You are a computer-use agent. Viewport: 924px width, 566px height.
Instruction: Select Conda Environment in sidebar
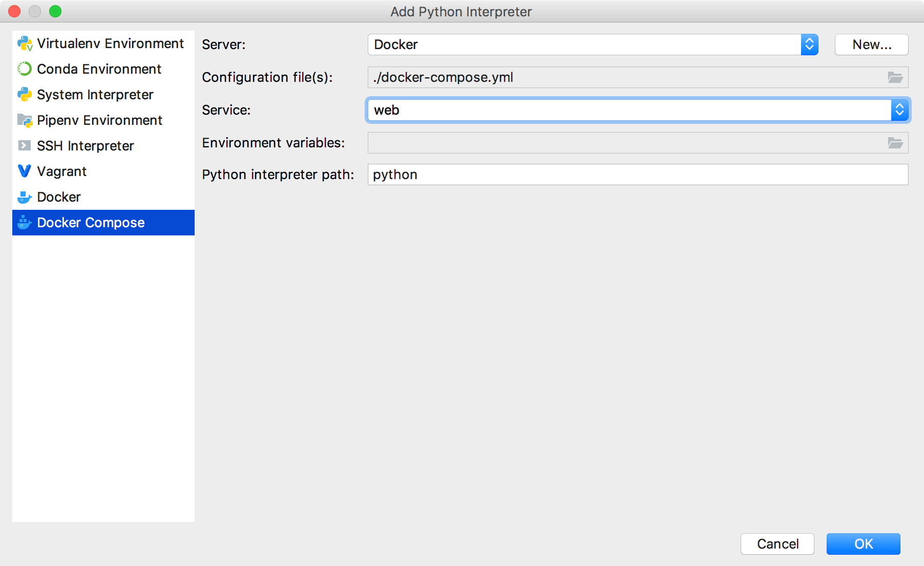coord(99,69)
